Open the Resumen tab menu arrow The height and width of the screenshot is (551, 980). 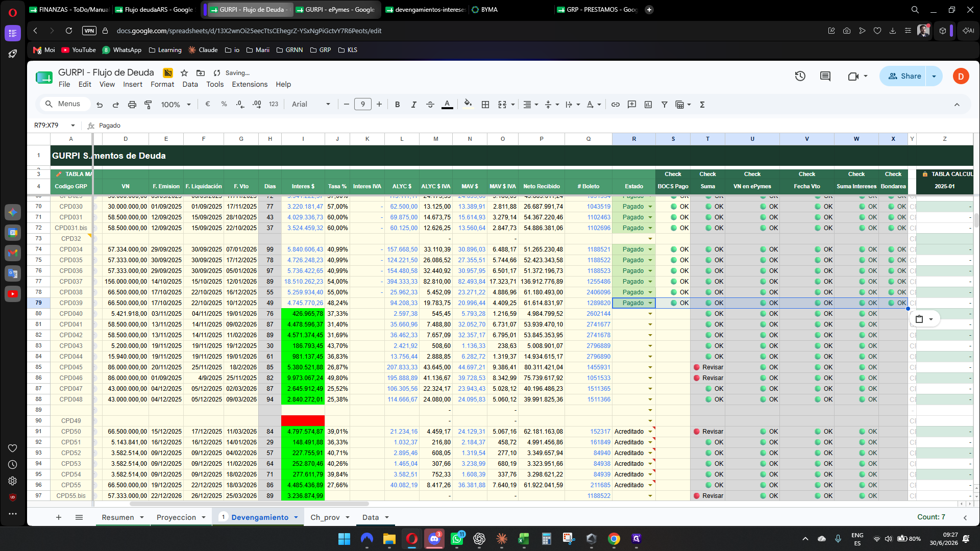(x=142, y=517)
